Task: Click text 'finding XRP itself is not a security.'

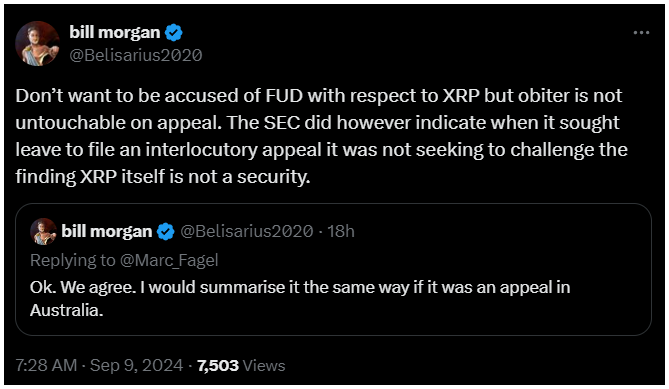Action: [x=163, y=177]
